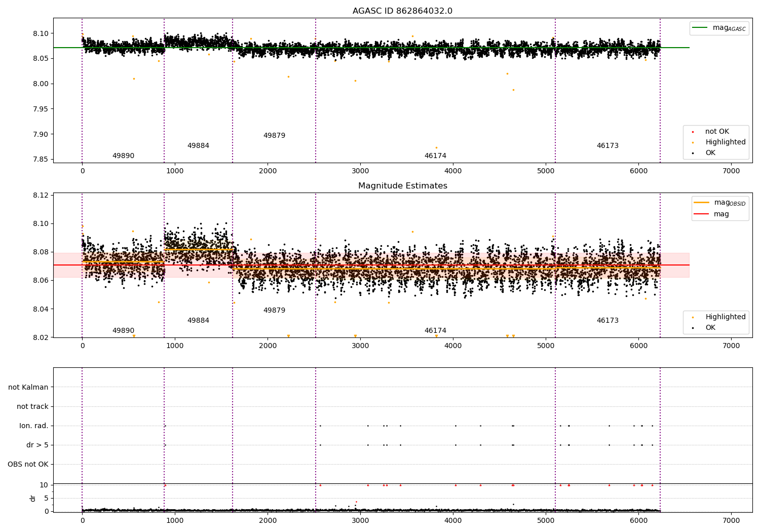Click y-axis tick 10 in dr plot

(44, 485)
